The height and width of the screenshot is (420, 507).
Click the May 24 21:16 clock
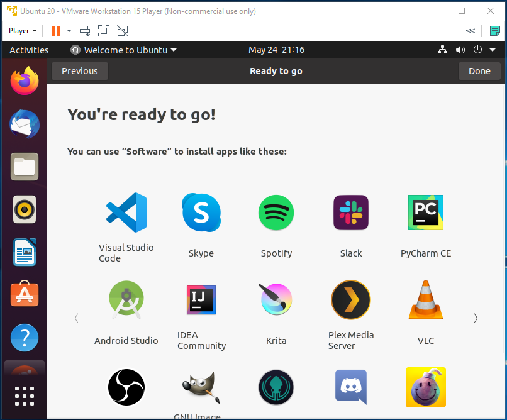pos(276,50)
